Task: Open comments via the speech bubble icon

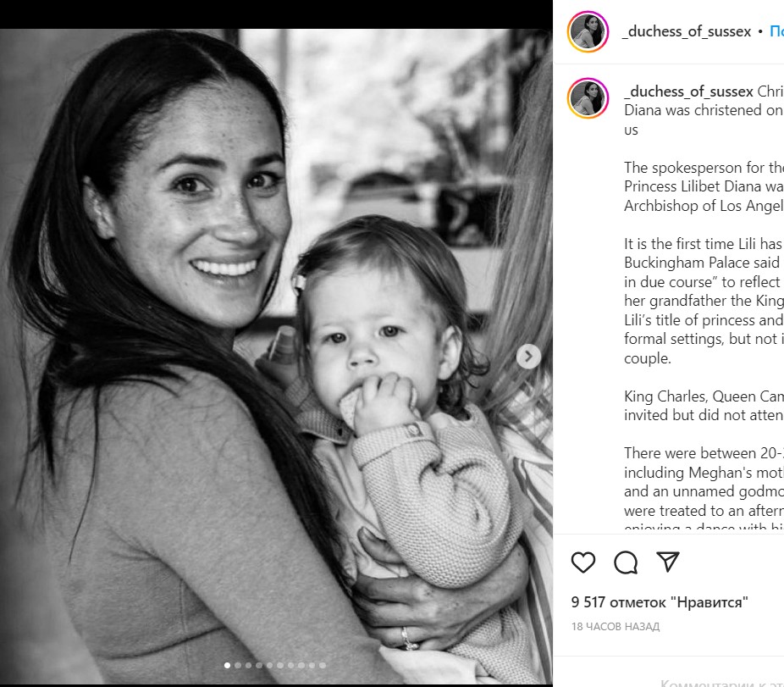Action: click(x=626, y=562)
